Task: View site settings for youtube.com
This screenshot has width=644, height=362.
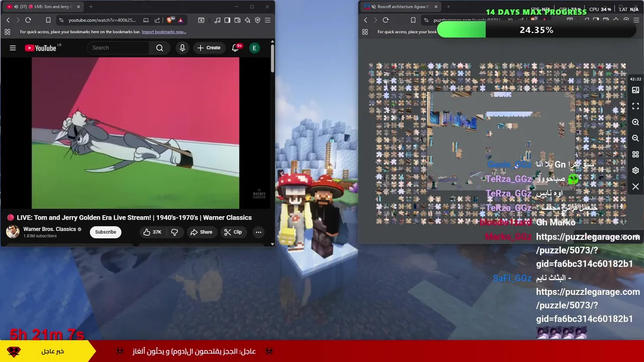Action: tap(61, 20)
